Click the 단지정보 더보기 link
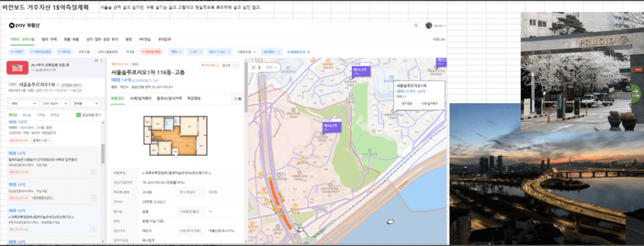This screenshot has height=246, width=644. pos(73,84)
